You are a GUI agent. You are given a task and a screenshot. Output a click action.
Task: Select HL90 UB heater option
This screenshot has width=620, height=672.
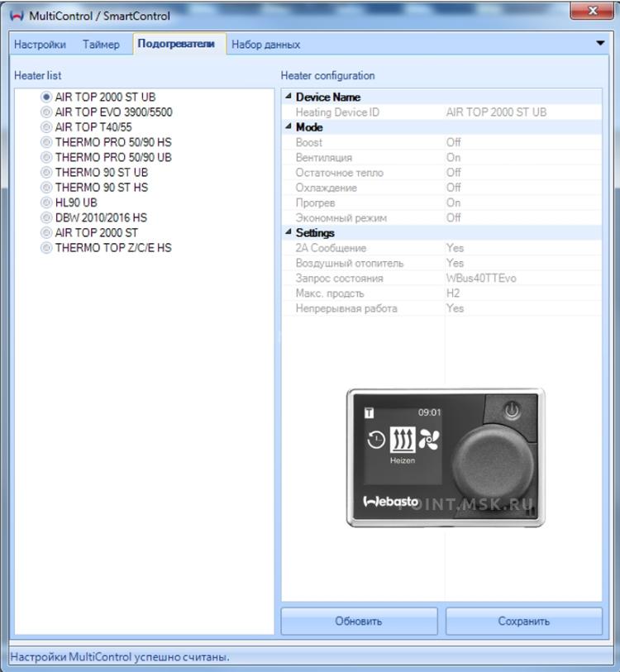click(x=69, y=203)
